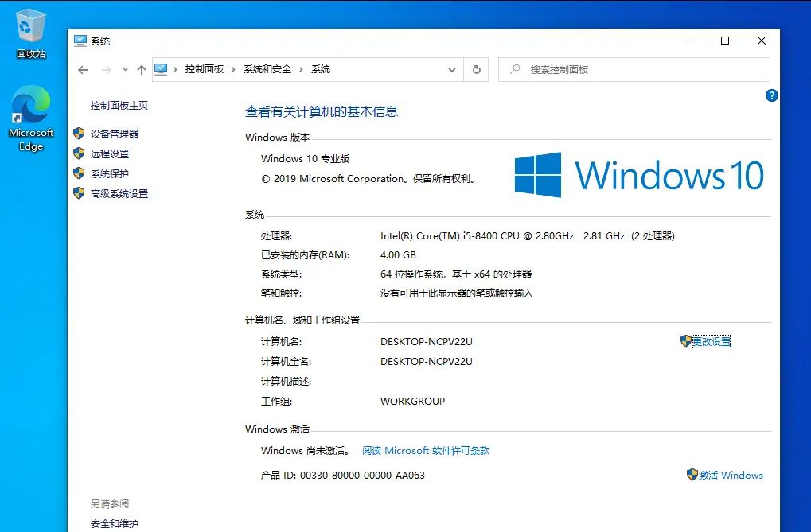
Task: Open 阅读 Microsoft 软件许可条款 link
Action: 426,450
